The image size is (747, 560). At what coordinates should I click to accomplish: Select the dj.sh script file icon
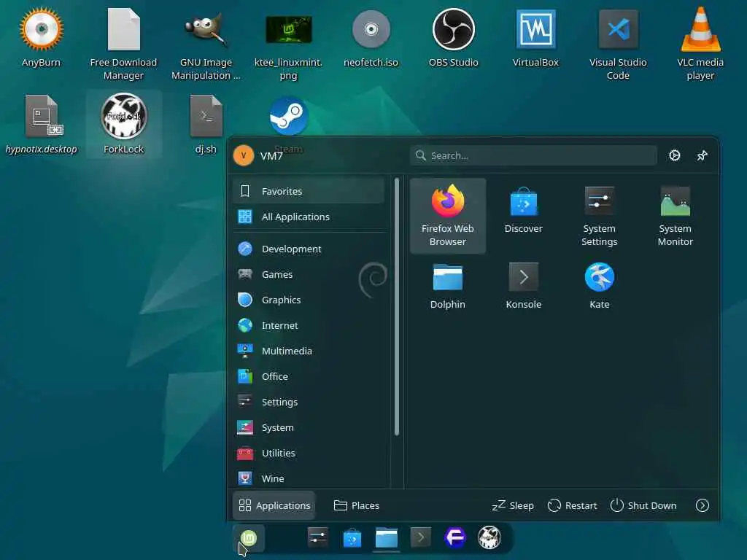point(206,117)
